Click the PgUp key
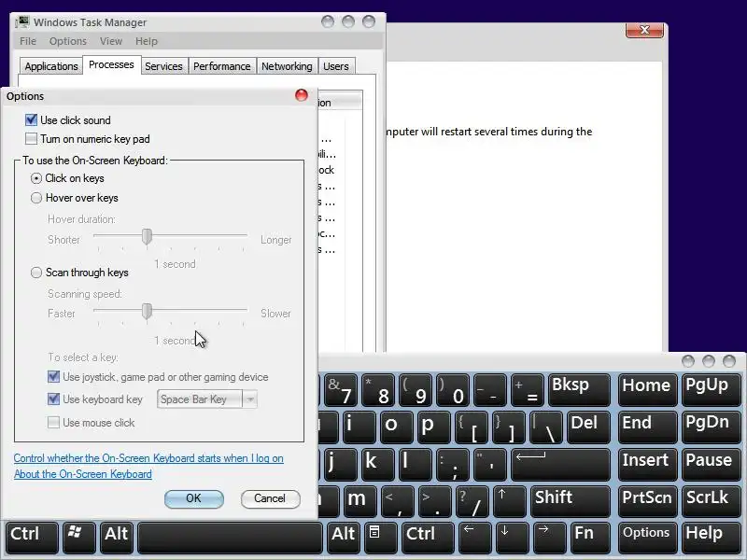 coord(711,389)
